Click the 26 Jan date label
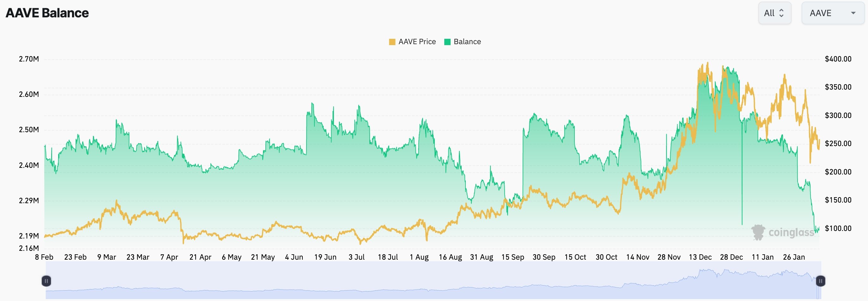The image size is (868, 301). (x=794, y=257)
